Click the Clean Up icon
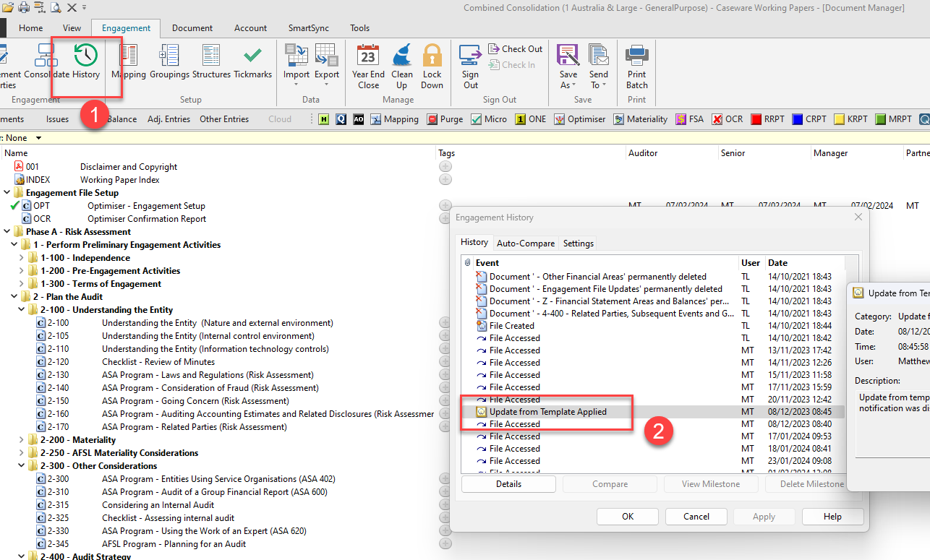The image size is (930, 560). 401,65
